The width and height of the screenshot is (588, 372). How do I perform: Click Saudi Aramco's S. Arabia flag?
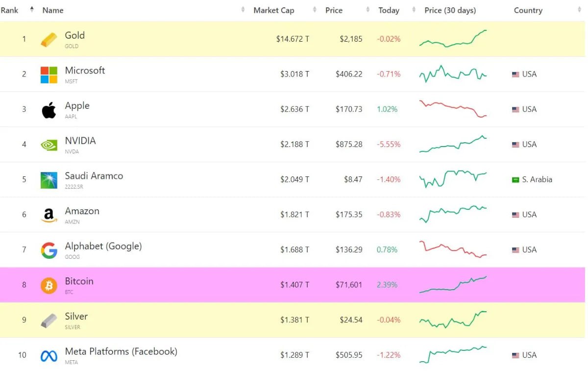(x=515, y=180)
